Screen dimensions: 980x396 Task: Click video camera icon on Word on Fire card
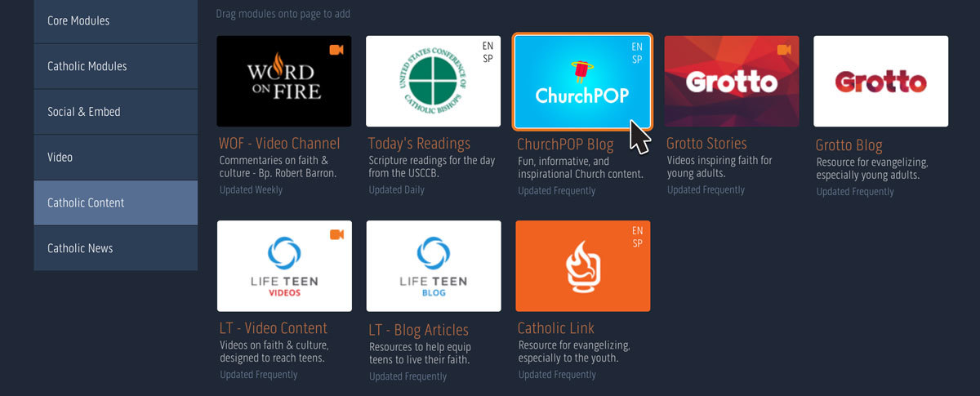pyautogui.click(x=336, y=51)
